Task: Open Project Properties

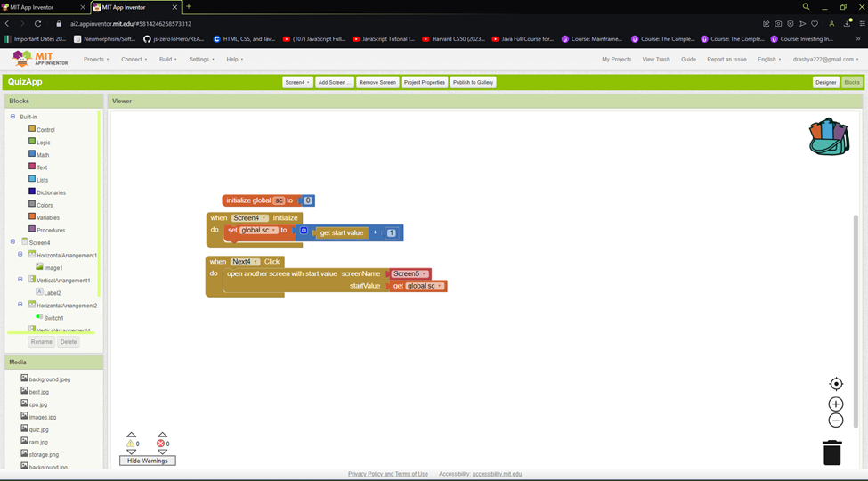Action: [x=425, y=82]
